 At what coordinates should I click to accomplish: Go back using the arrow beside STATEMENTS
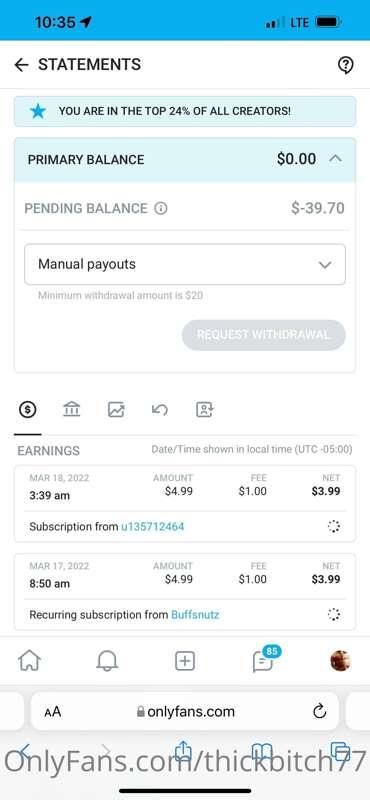coord(21,65)
